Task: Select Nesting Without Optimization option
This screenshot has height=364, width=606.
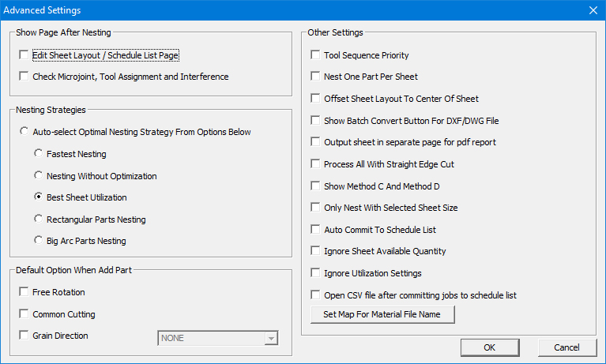Action: click(39, 175)
